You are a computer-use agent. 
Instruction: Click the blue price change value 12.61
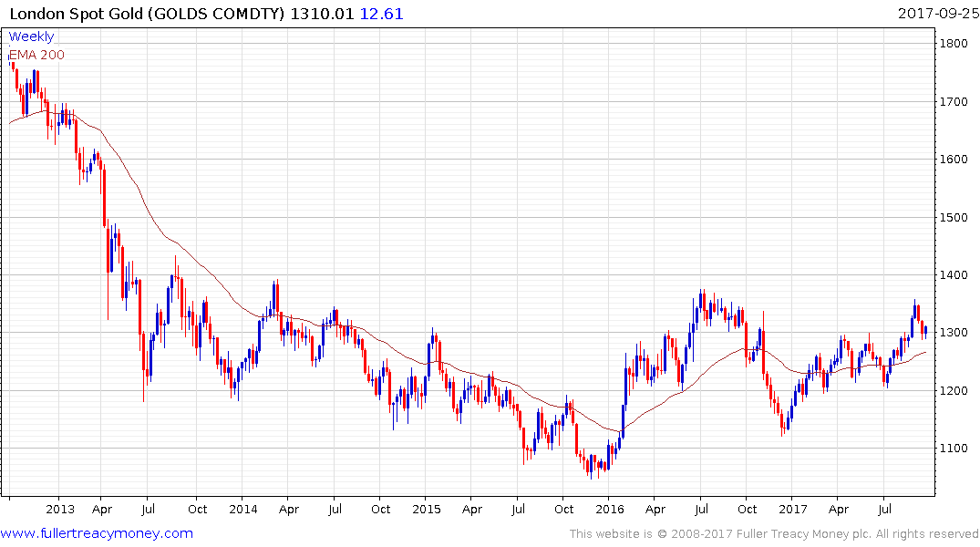click(381, 14)
